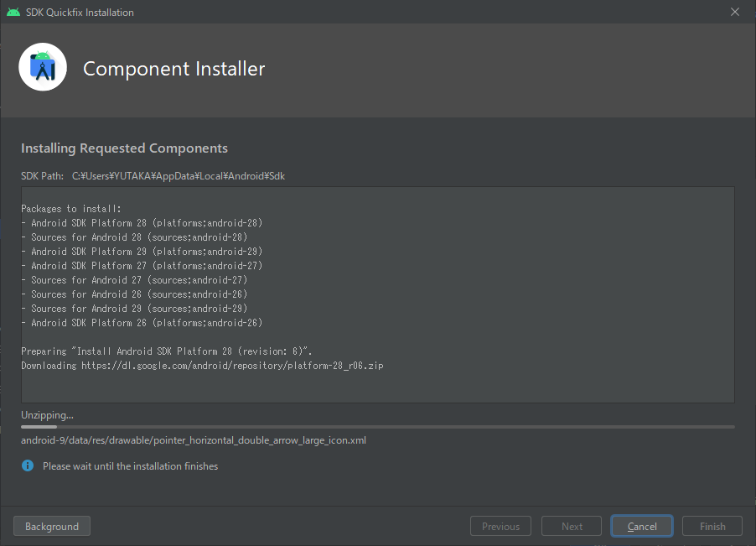The width and height of the screenshot is (756, 546).
Task: Click the unzipping progress bar
Action: point(378,427)
